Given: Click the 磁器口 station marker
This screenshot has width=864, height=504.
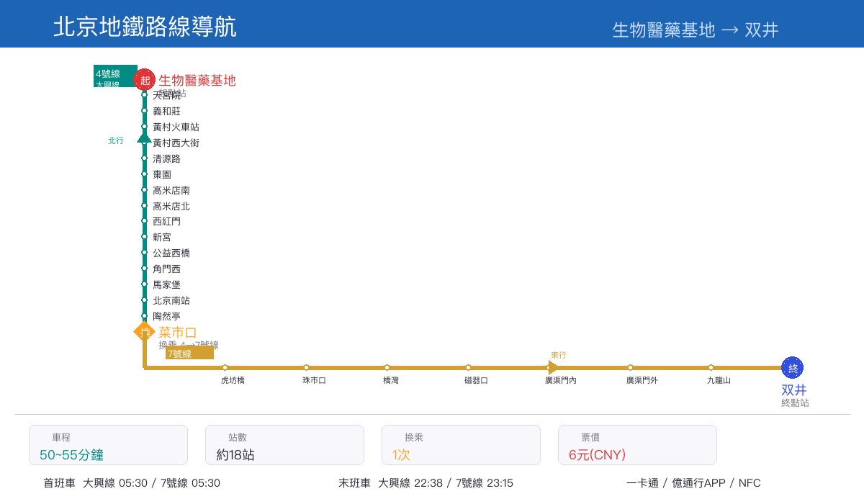Looking at the screenshot, I should click(468, 368).
